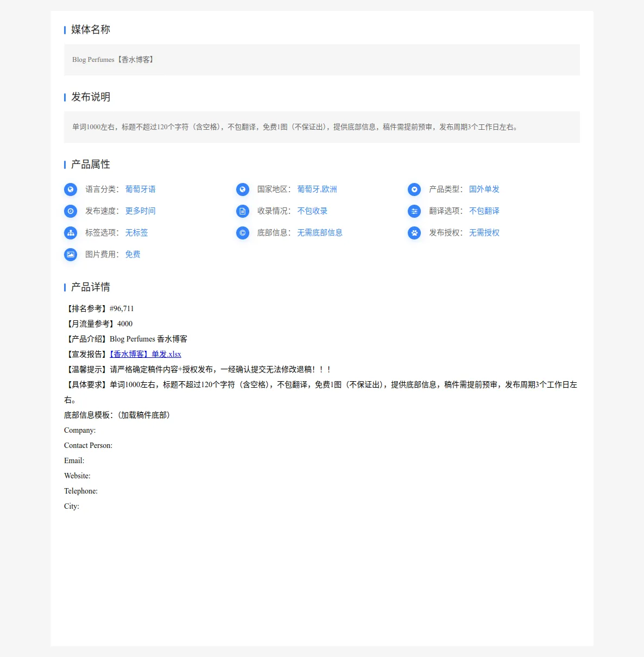
Task: Click the 底部信息模板 line
Action: point(119,415)
